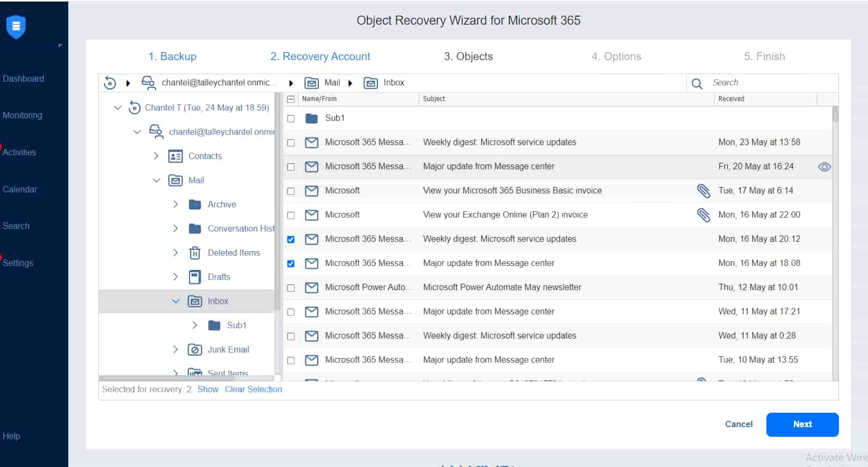The image size is (868, 467).
Task: Click the magnifier search icon
Action: [x=697, y=83]
